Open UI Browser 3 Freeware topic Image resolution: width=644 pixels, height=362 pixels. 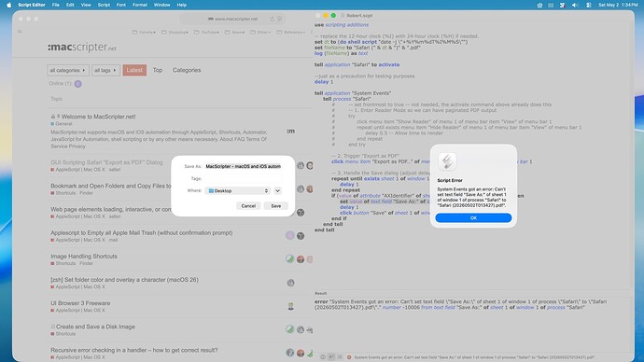point(80,303)
